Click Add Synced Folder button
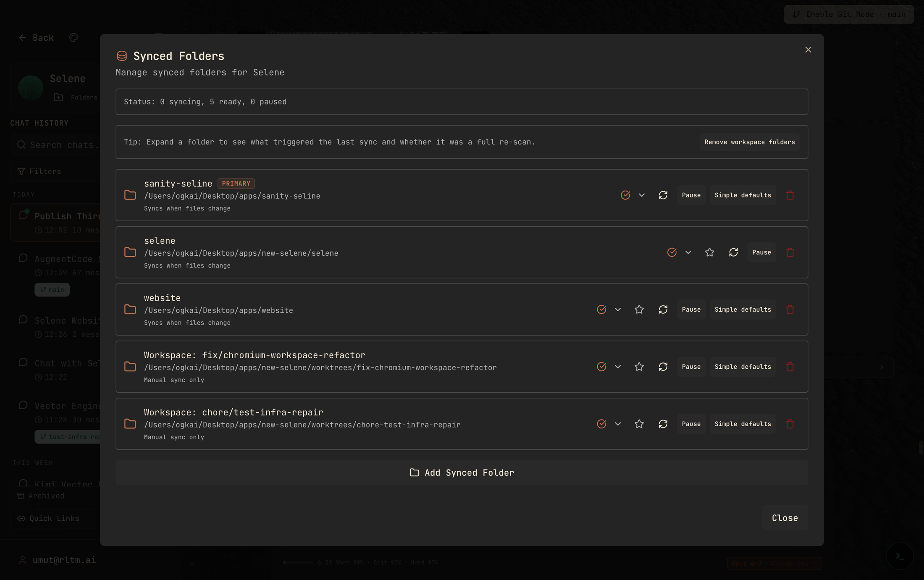This screenshot has width=924, height=580. [x=462, y=472]
